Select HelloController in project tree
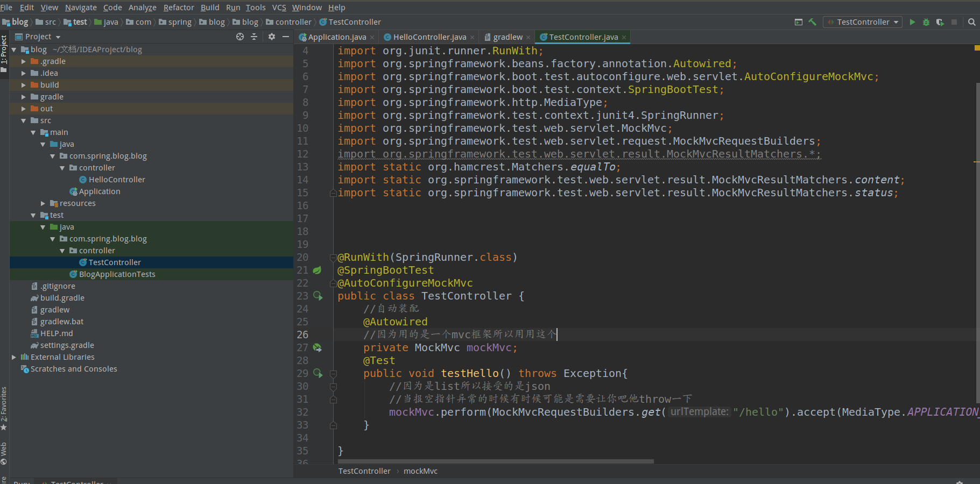 point(117,180)
